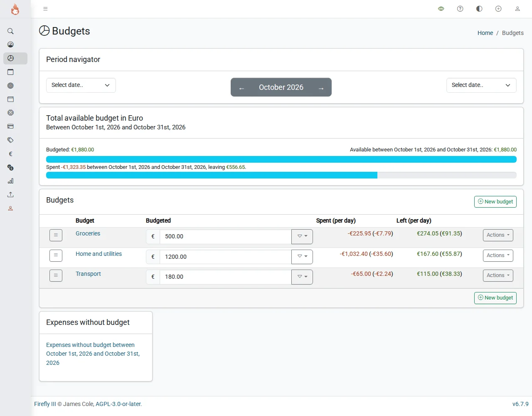Open the help question mark icon
The height and width of the screenshot is (416, 532).
pyautogui.click(x=460, y=9)
